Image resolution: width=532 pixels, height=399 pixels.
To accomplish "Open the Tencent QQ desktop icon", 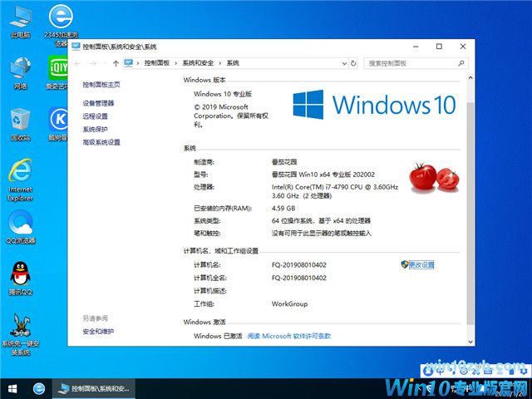I will point(20,278).
